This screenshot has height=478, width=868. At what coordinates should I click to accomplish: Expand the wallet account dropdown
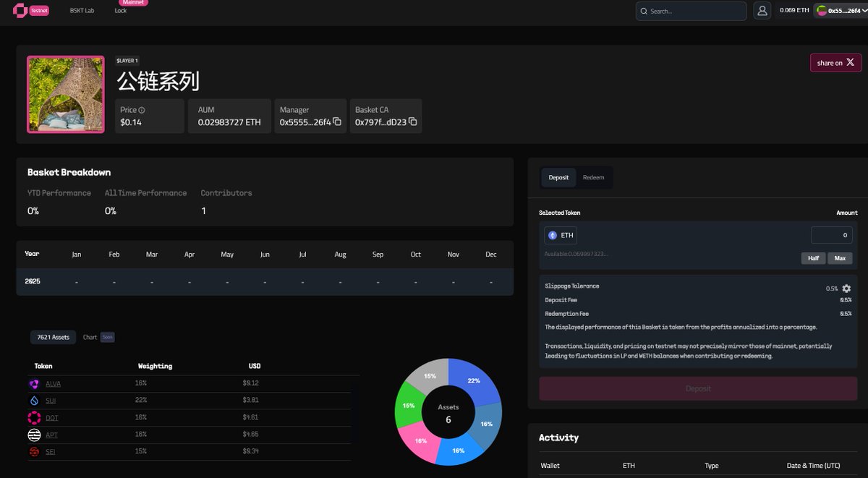[841, 11]
